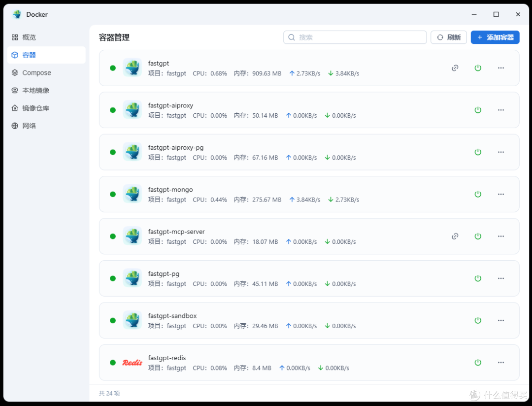
Task: Open more options menu for fastgpt-aiproxy
Action: pyautogui.click(x=501, y=110)
